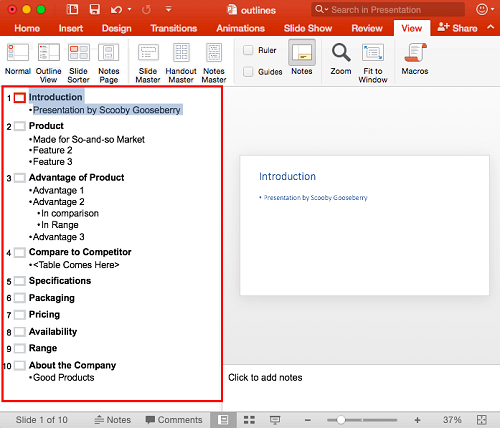Enable the Ruler checkbox
The image size is (500, 428).
[x=248, y=50]
